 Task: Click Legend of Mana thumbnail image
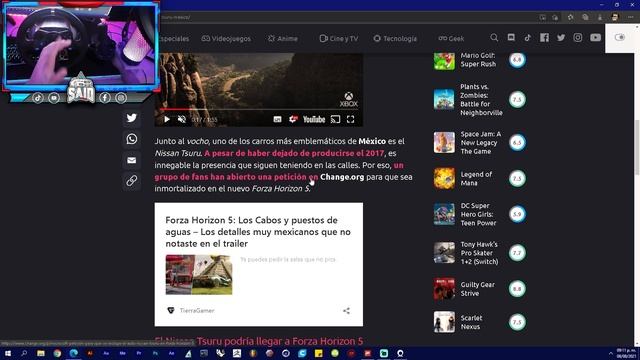coord(444,178)
